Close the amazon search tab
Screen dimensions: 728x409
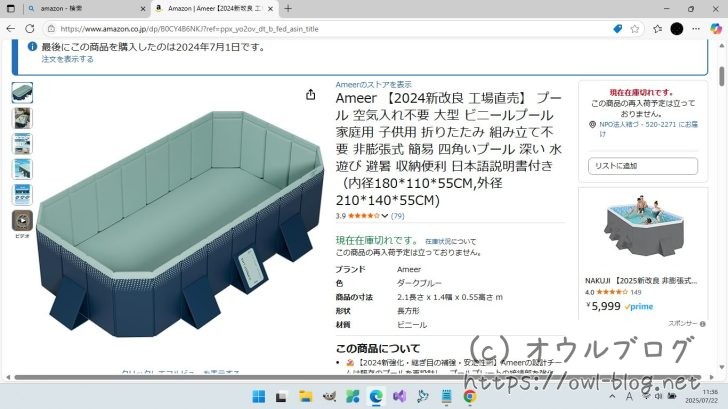(x=143, y=8)
